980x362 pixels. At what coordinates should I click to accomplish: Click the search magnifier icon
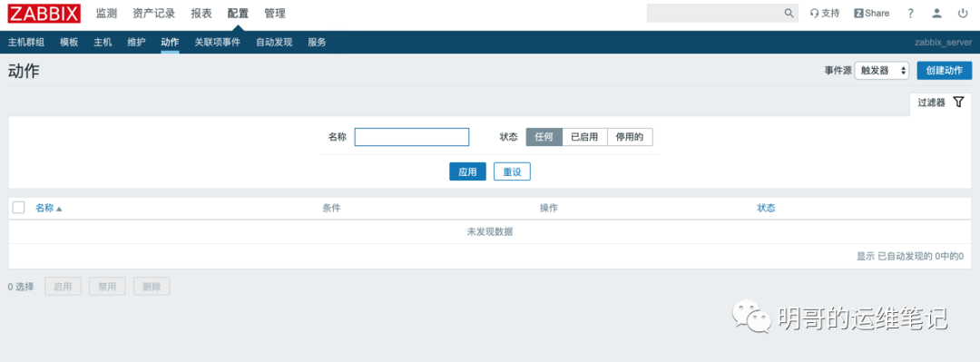[789, 13]
